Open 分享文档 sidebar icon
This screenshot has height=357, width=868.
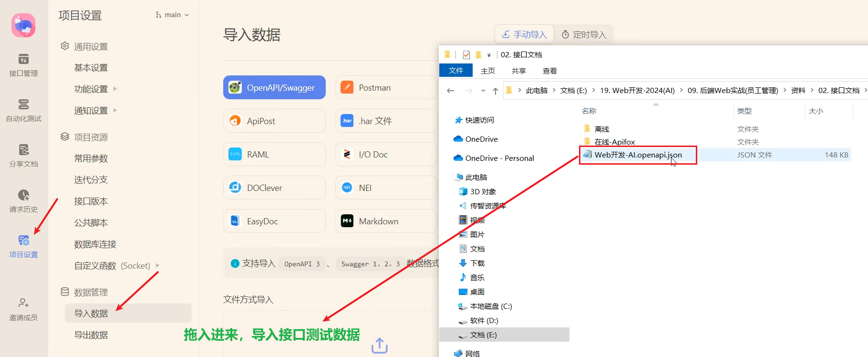(23, 155)
